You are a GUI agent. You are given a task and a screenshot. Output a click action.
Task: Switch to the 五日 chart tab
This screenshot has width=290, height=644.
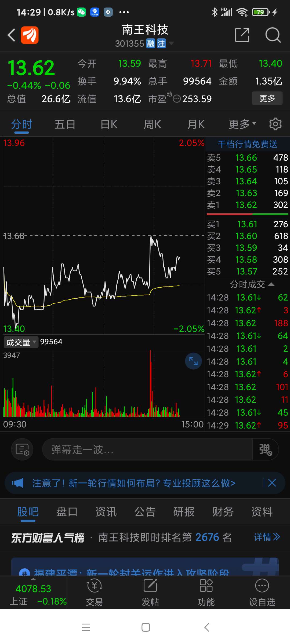pos(65,125)
